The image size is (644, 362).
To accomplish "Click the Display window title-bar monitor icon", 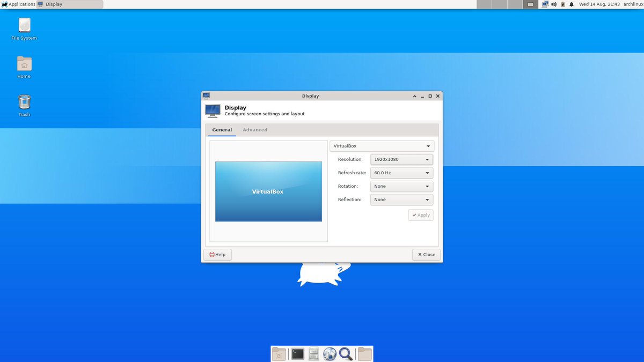I will point(206,95).
